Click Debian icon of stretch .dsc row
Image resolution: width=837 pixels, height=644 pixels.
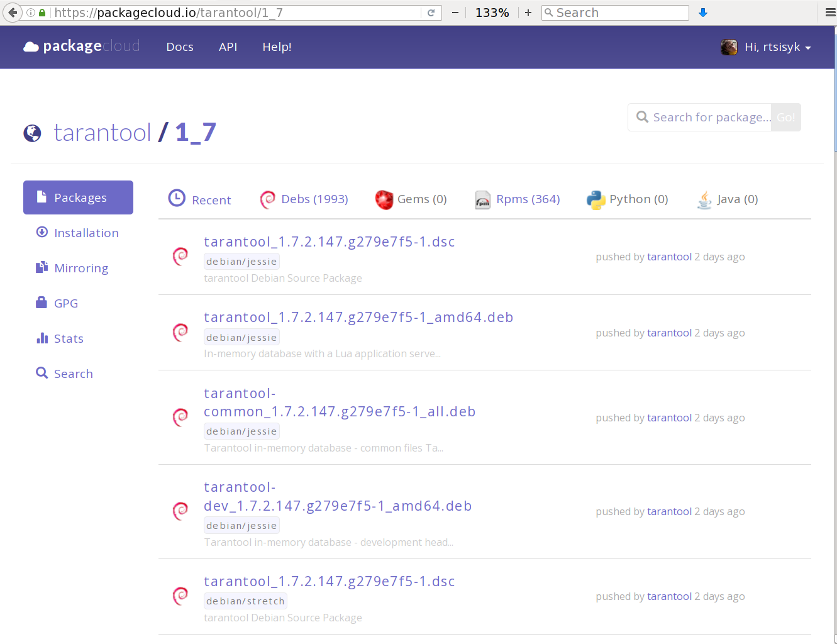point(180,596)
